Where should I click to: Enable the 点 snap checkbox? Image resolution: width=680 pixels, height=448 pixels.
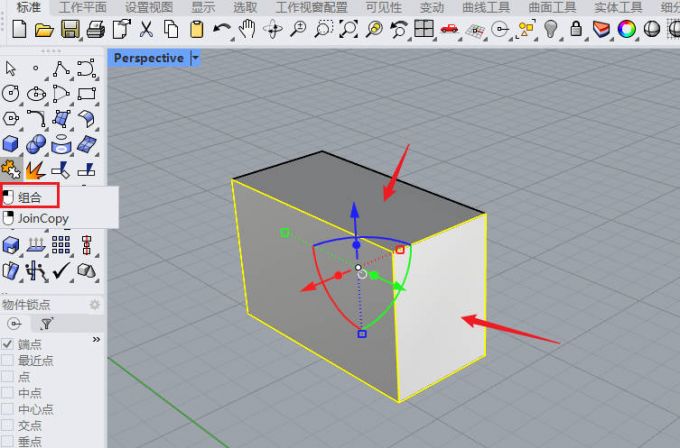pyautogui.click(x=7, y=376)
